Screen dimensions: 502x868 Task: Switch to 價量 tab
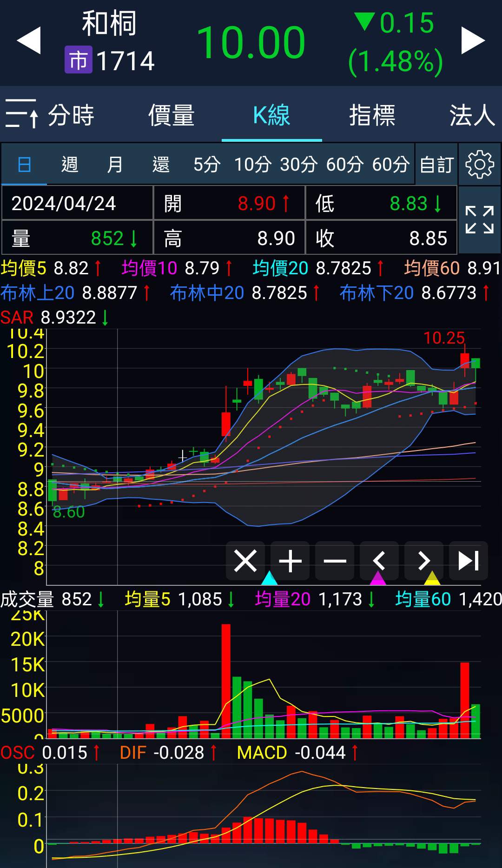pyautogui.click(x=171, y=115)
